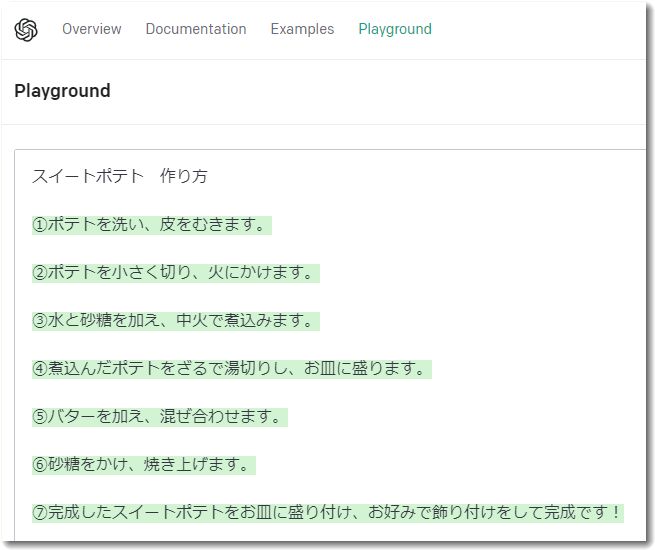Click step ③ 水と砂糖を加え

pyautogui.click(x=176, y=321)
